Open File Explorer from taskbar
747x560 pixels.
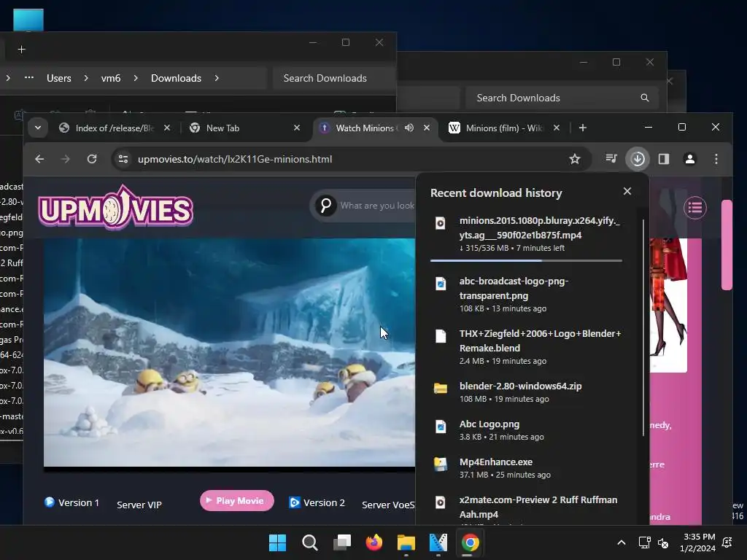(x=406, y=542)
